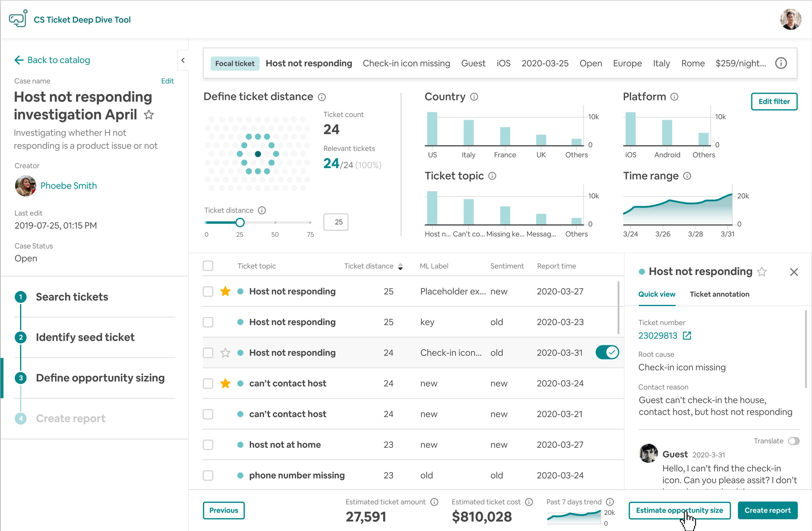Star the Host not responding detail panel
This screenshot has width=812, height=531.
point(762,272)
